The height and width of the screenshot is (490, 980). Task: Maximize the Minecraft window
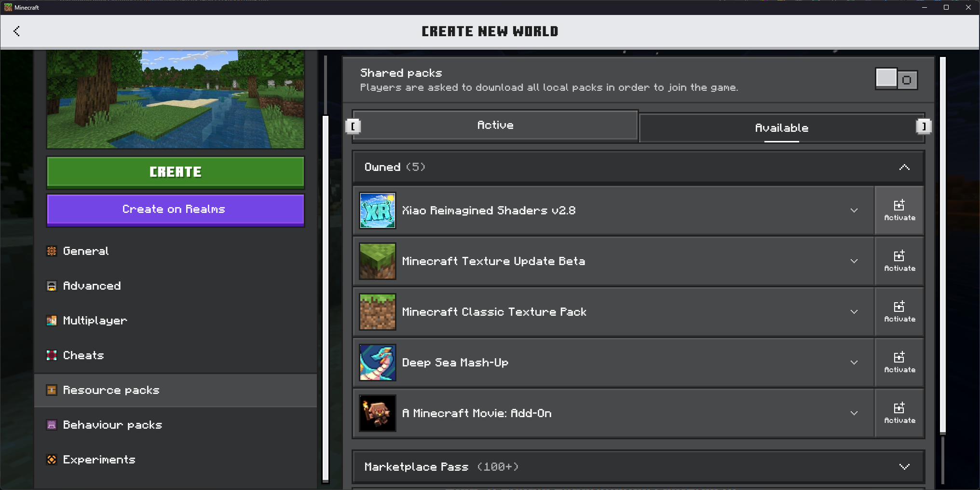[946, 7]
